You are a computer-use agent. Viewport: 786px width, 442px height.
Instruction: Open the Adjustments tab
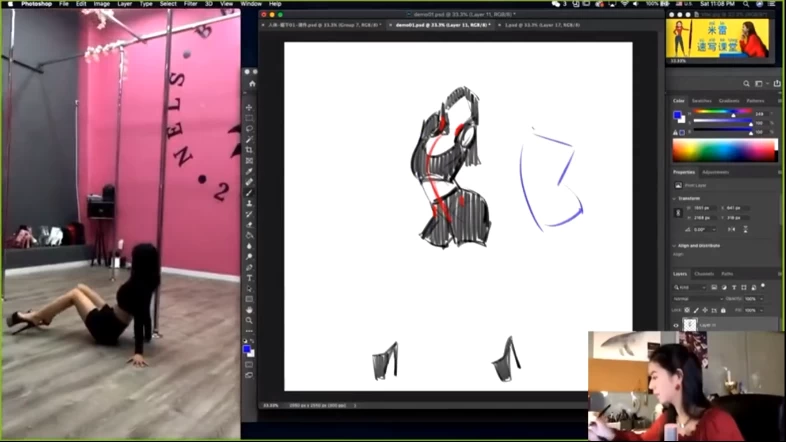click(715, 172)
